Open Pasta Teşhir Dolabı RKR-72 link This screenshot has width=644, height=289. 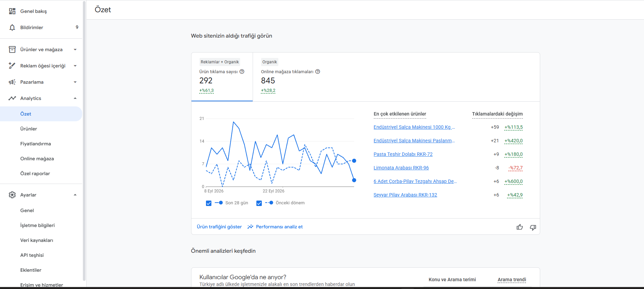403,154
